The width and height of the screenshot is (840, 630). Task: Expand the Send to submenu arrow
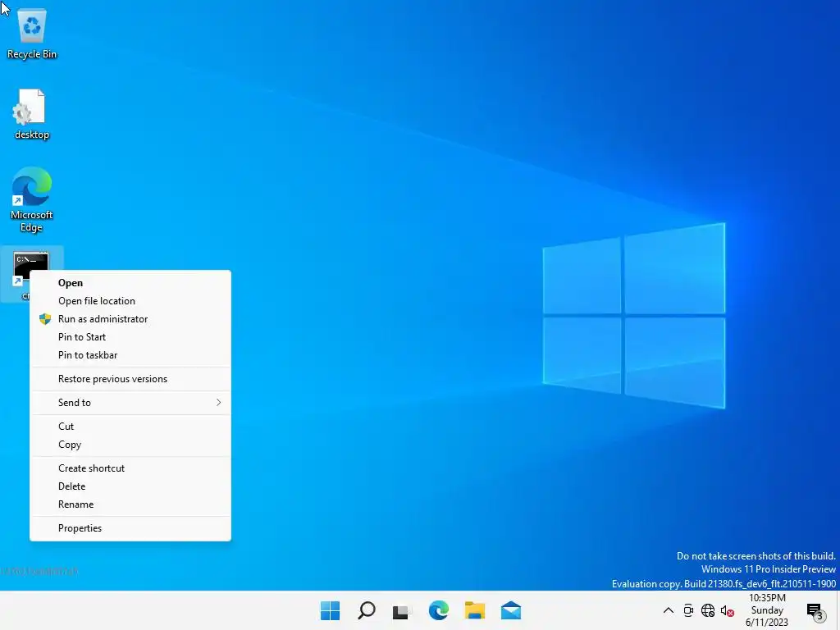tap(218, 402)
